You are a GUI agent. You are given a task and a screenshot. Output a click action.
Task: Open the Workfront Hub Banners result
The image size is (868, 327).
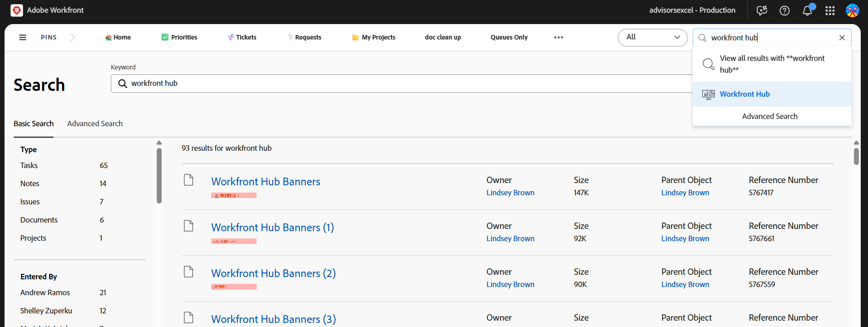coord(265,182)
